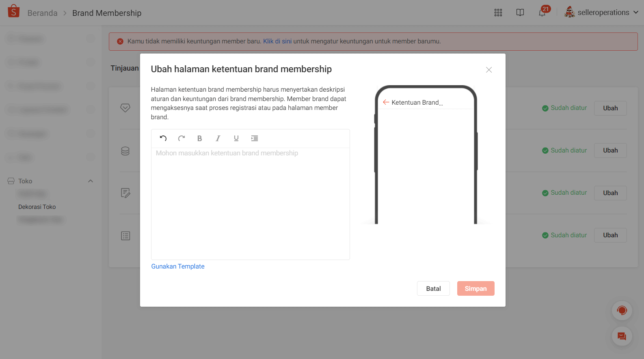
Task: Click the red error icon in alert
Action: [120, 41]
